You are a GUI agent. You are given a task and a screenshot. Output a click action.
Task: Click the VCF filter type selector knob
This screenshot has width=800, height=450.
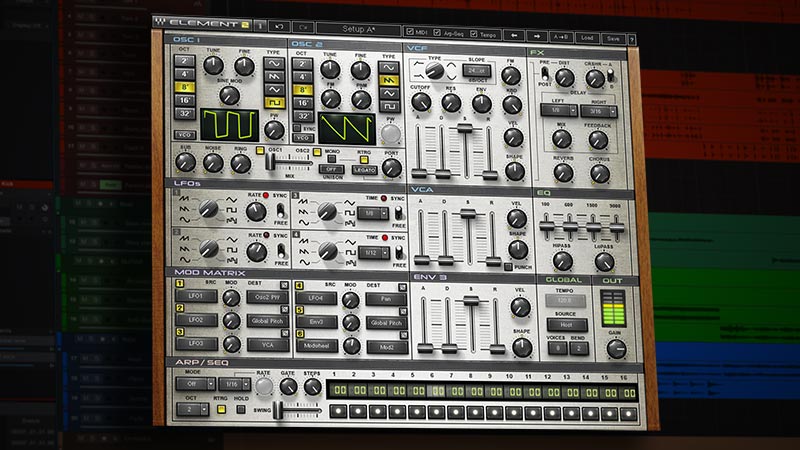[434, 70]
